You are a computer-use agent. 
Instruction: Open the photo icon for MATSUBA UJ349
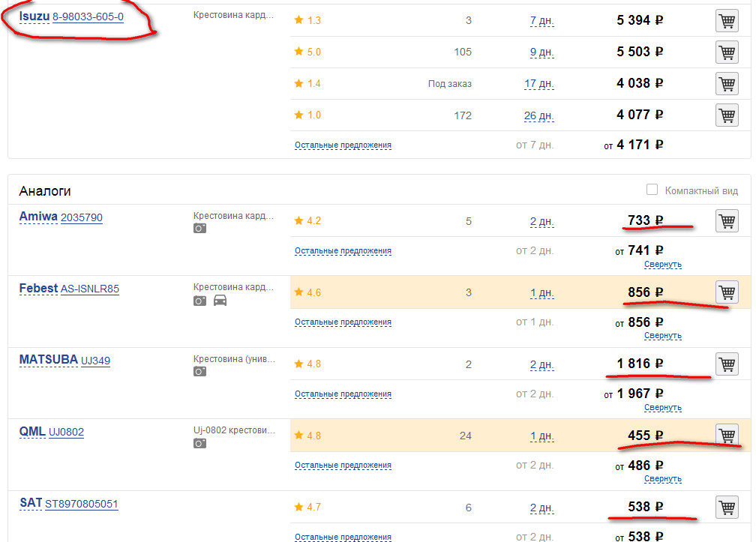tap(199, 371)
